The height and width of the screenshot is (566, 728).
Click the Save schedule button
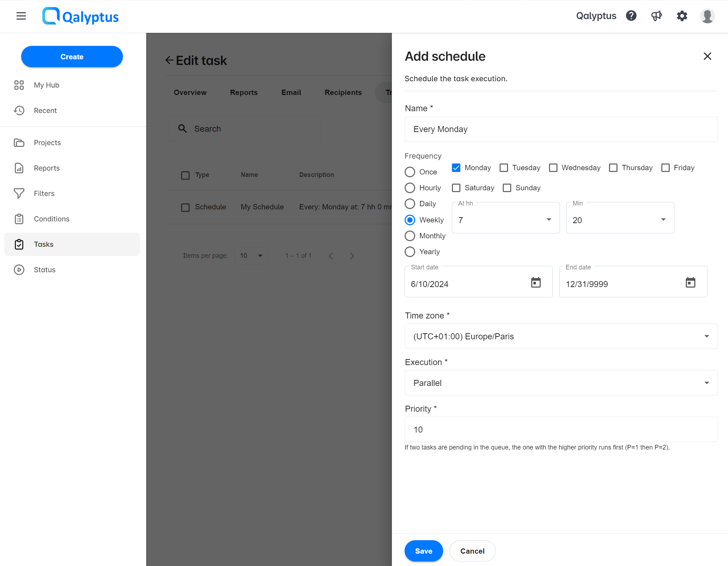(x=423, y=550)
